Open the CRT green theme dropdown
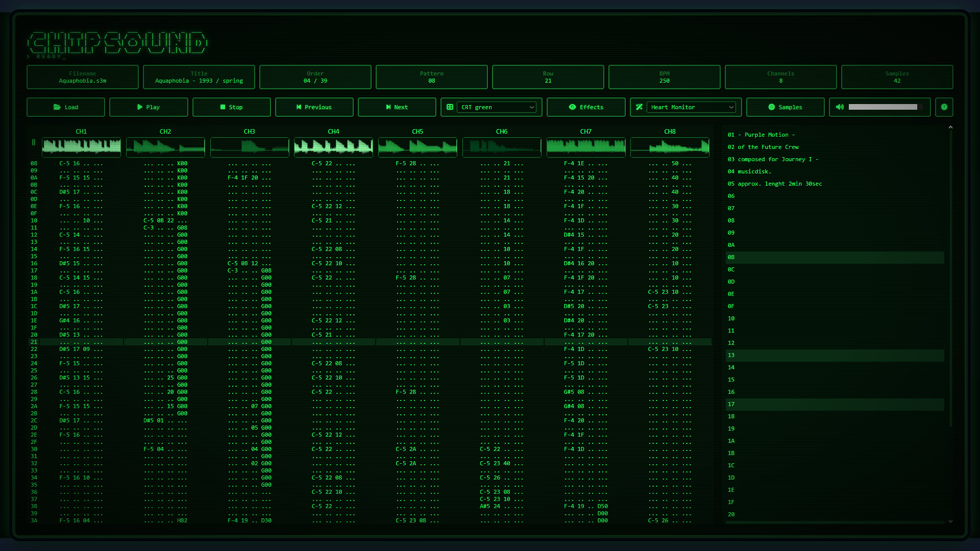This screenshot has width=980, height=551. 496,107
